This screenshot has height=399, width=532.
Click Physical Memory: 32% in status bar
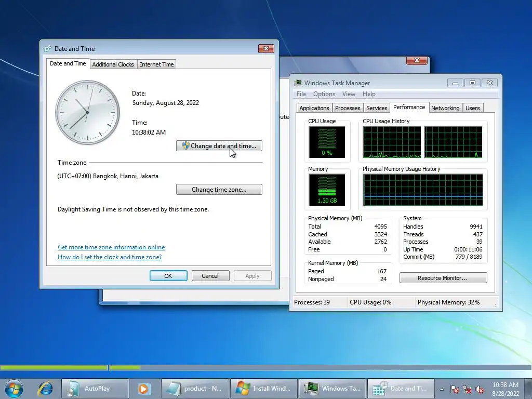(x=448, y=302)
